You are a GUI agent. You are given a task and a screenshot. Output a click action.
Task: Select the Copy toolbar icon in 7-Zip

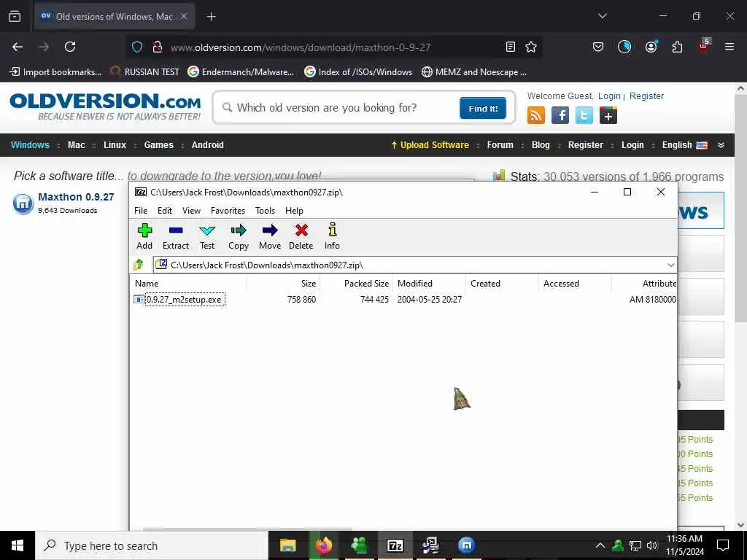pos(239,237)
